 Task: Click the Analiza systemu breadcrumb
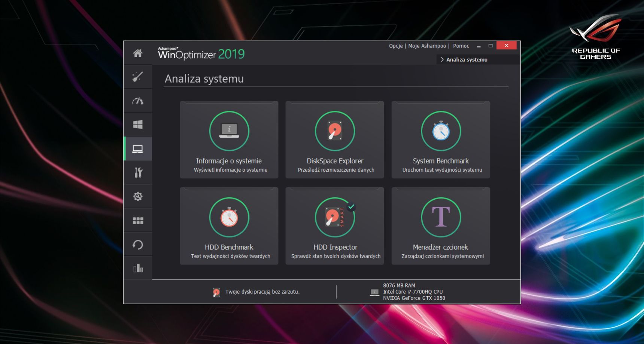467,59
